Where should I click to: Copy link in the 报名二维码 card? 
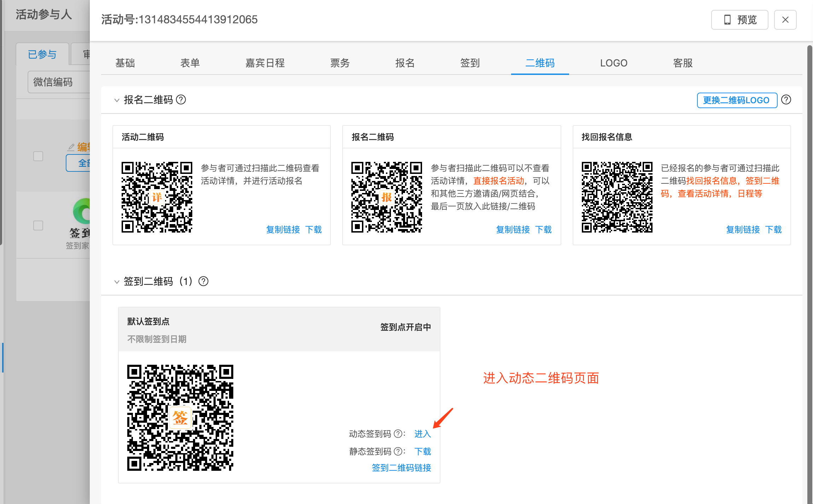pyautogui.click(x=513, y=230)
